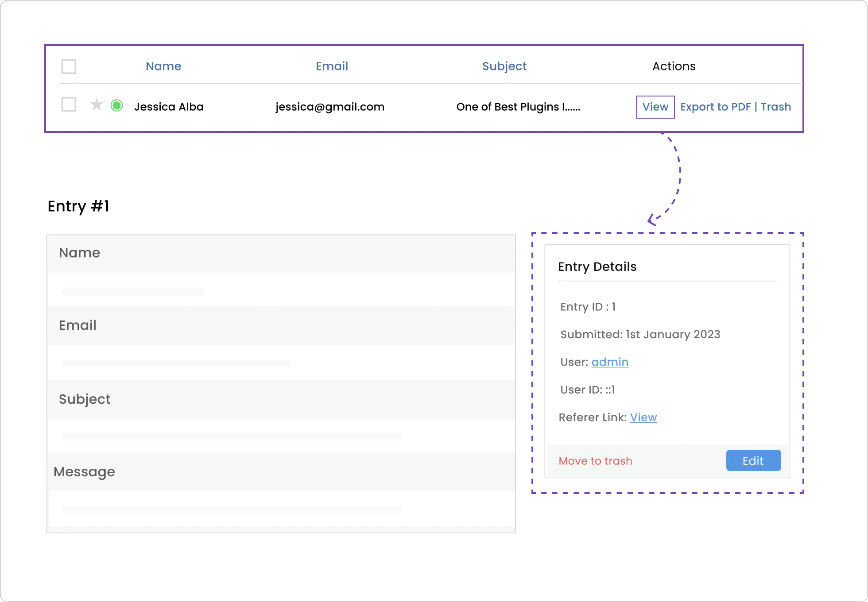The height and width of the screenshot is (602, 868).
Task: Select the 'User ID: ::1' text
Action: pyautogui.click(x=587, y=390)
